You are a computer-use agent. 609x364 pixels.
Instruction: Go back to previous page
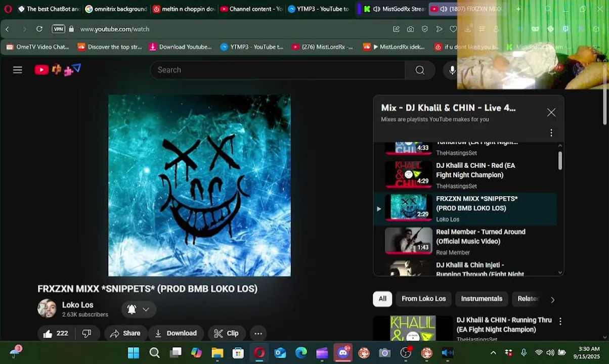[x=8, y=29]
